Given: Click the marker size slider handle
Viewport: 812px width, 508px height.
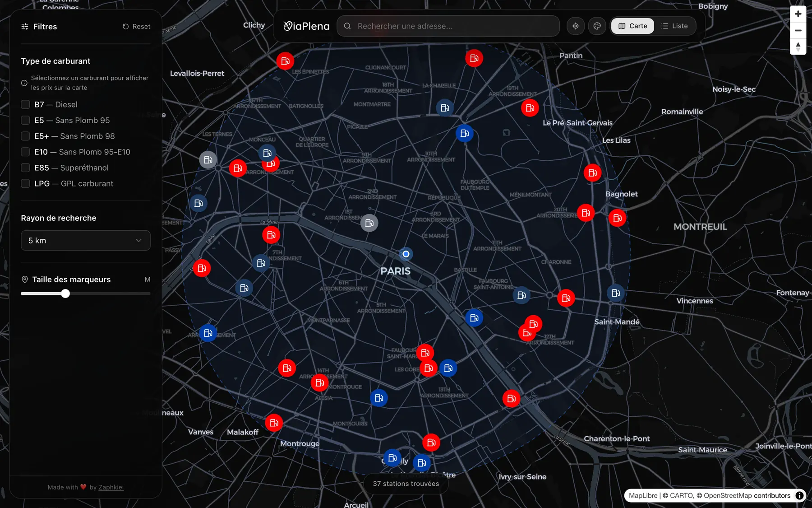Looking at the screenshot, I should [65, 294].
